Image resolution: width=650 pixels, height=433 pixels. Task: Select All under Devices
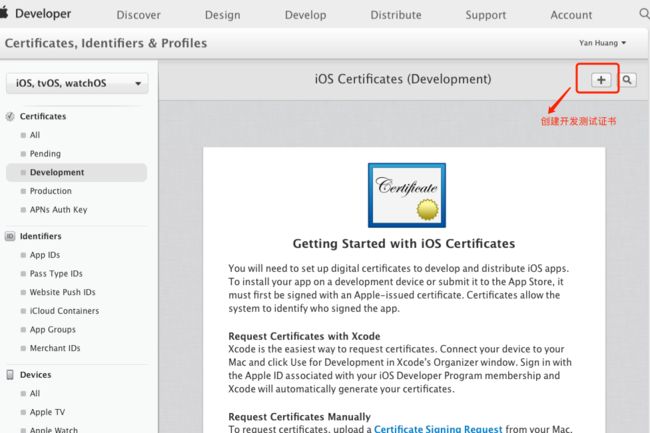(x=35, y=393)
